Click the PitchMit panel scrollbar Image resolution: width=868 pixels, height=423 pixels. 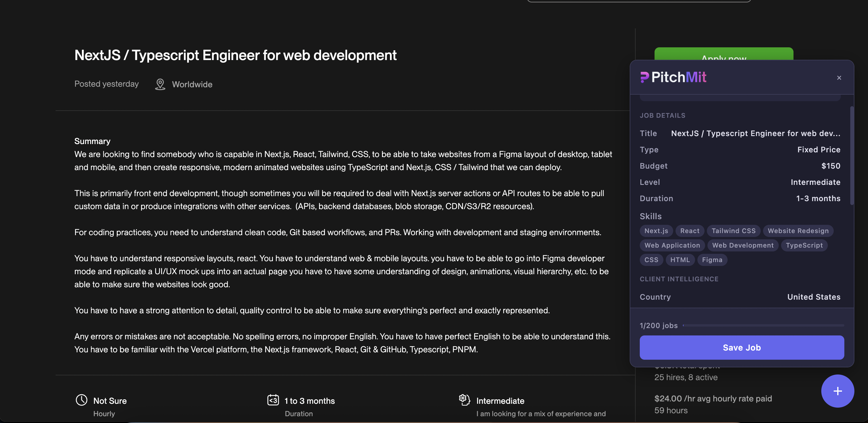(851, 155)
